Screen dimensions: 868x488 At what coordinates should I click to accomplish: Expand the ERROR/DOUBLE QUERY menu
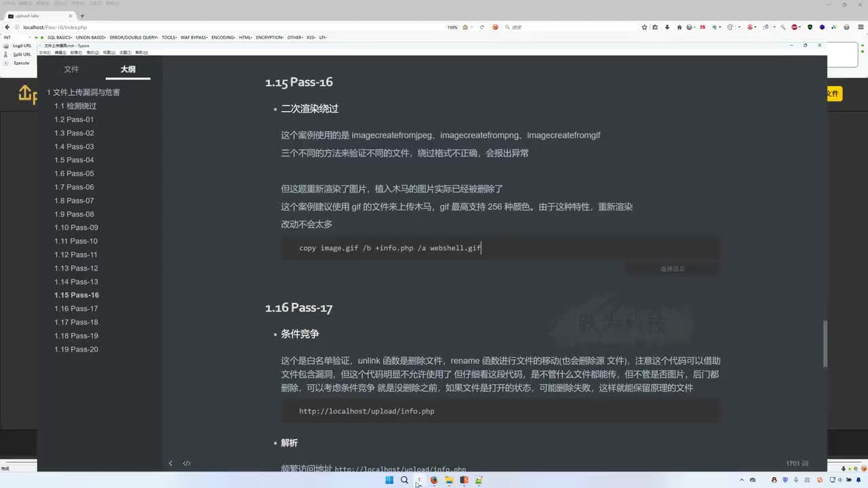134,37
